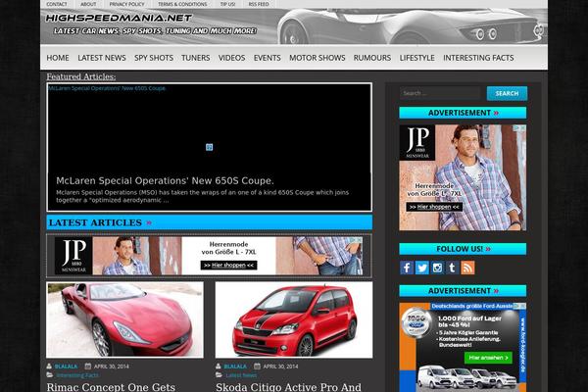Open the Rimac Concept One Gets article title
This screenshot has height=392, width=588.
[x=111, y=387]
